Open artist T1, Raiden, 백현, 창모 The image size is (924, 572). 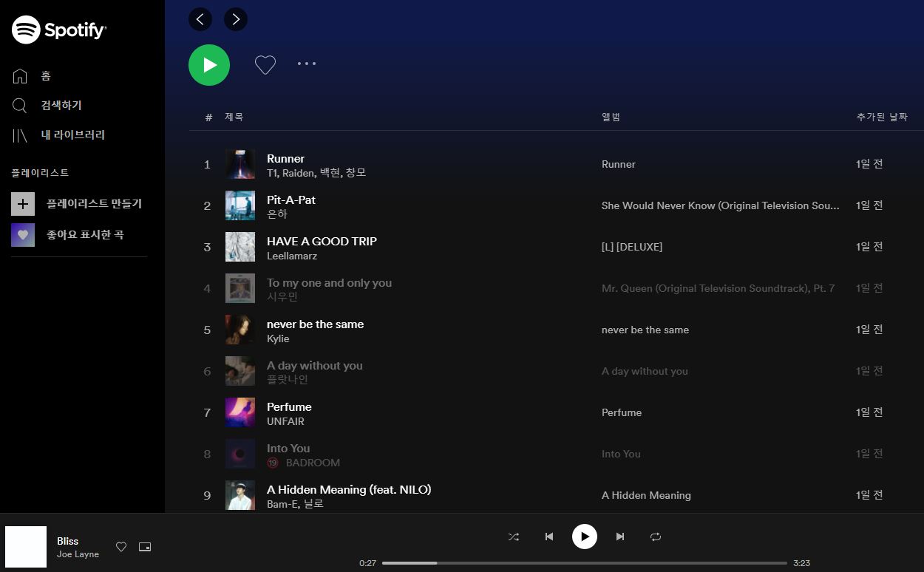click(x=316, y=173)
